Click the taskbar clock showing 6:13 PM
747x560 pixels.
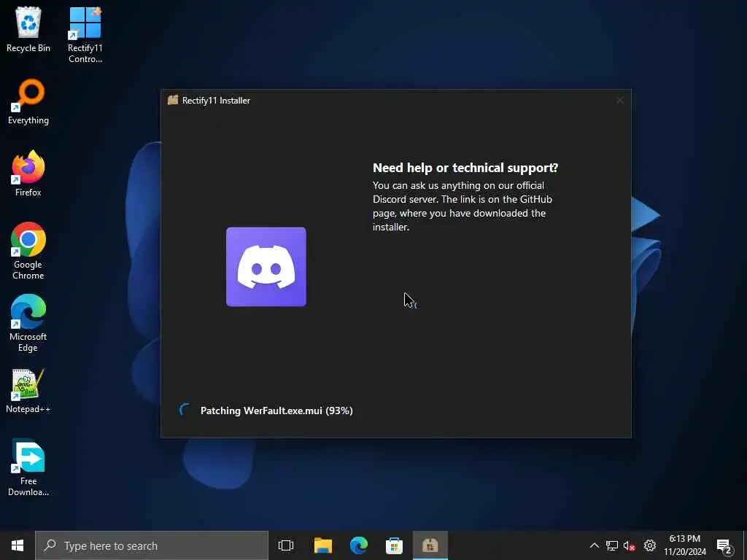(x=685, y=545)
